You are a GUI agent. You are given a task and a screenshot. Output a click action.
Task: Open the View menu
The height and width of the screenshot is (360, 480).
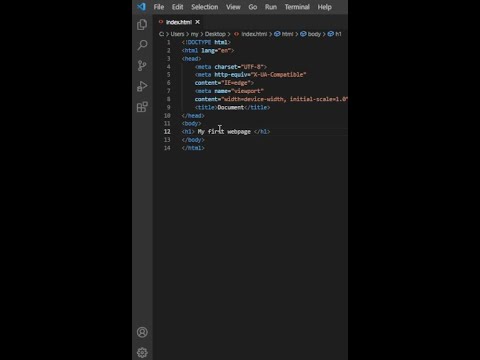pyautogui.click(x=233, y=7)
